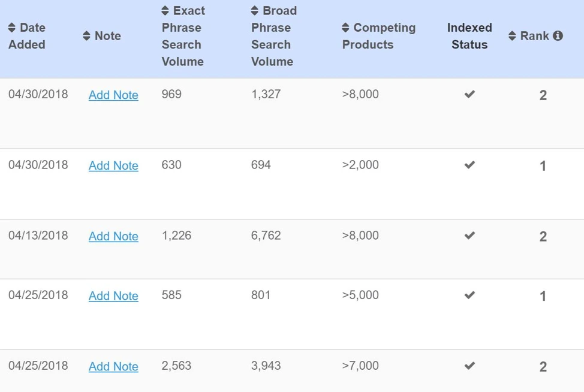Sort by Broad Phrase Search Volume arrows
Image resolution: width=584 pixels, height=392 pixels.
pos(254,10)
